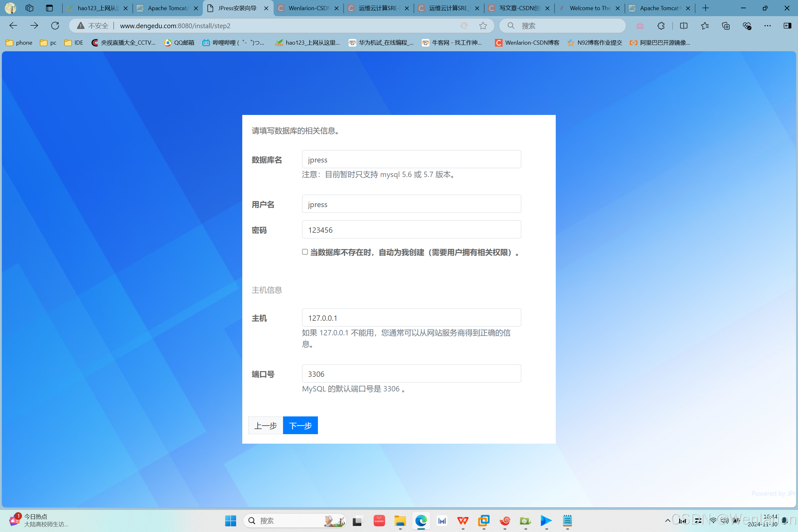Screen dimensions: 798x532
Task: Show hidden system tray icons chevron
Action: click(668, 521)
